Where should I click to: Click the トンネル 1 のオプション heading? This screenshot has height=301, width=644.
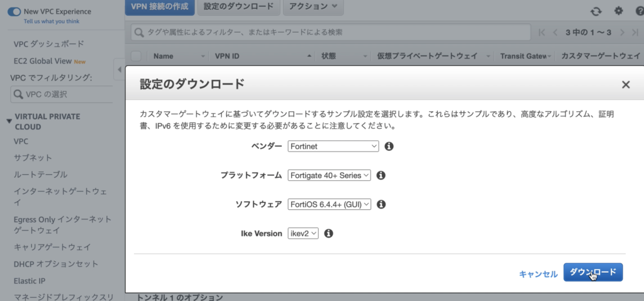179,298
